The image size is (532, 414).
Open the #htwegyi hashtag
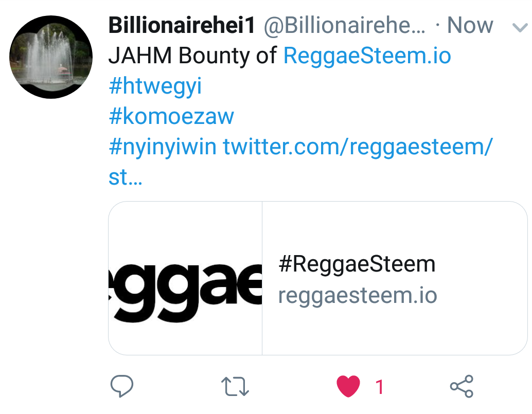pos(155,86)
